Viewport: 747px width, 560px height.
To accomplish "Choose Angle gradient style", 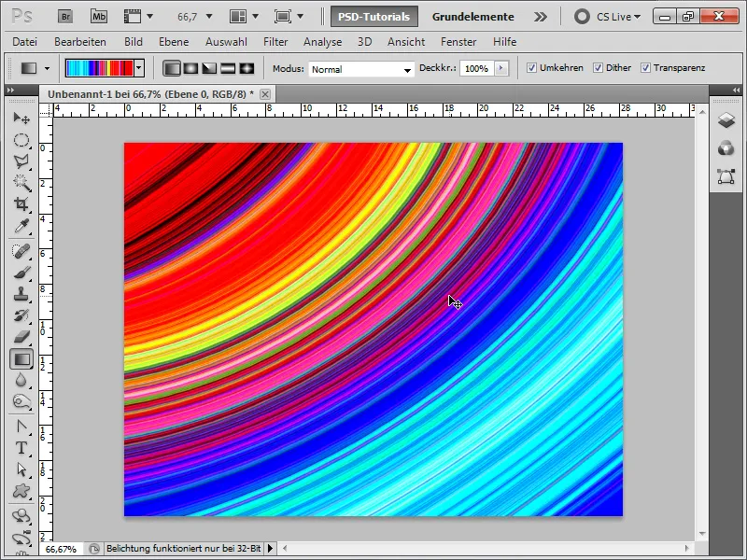I will point(209,68).
